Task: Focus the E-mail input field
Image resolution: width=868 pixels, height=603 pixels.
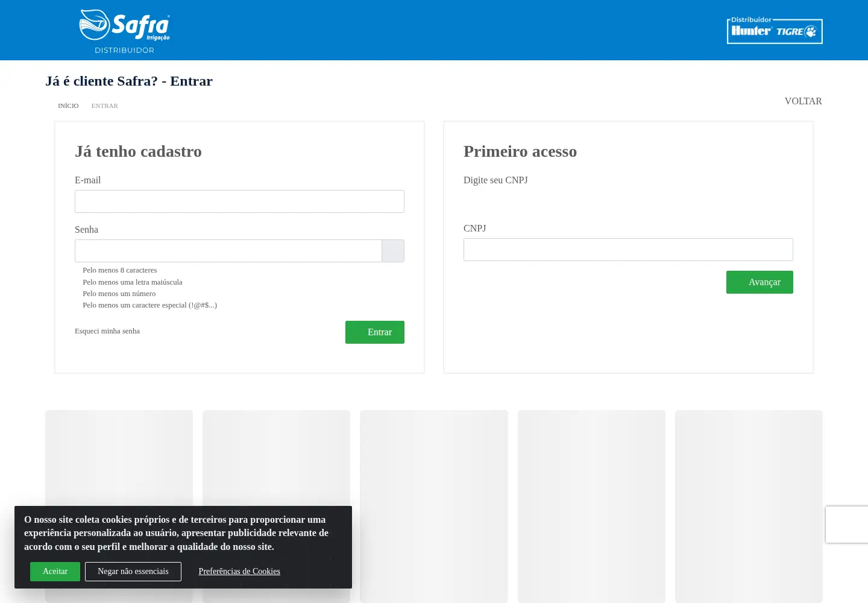Action: click(x=239, y=201)
